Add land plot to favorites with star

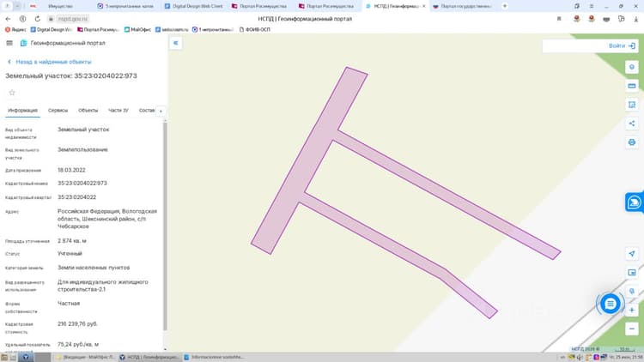pyautogui.click(x=12, y=93)
